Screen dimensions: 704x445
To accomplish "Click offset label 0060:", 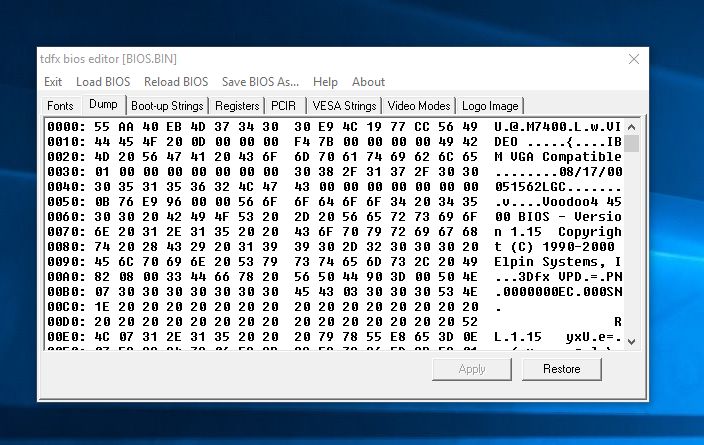I will click(66, 217).
